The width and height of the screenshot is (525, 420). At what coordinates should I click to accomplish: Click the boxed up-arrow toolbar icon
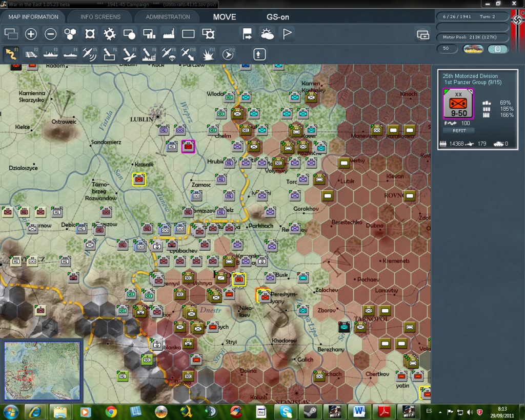[259, 54]
